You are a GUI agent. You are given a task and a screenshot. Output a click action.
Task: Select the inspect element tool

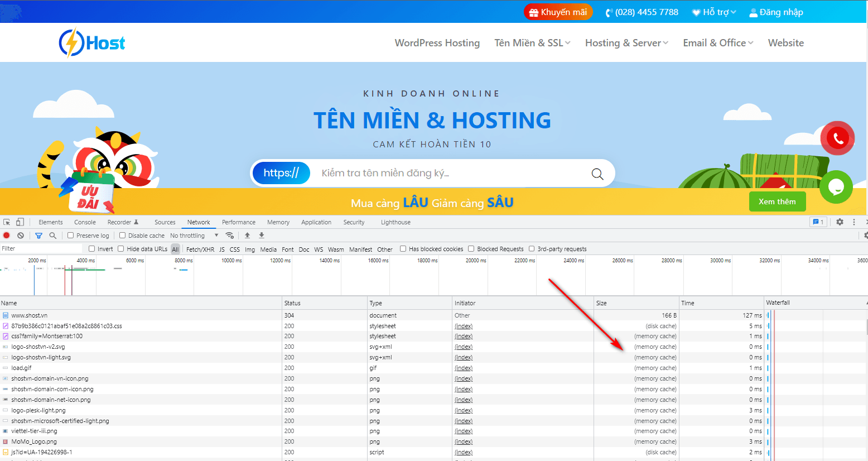click(x=7, y=222)
